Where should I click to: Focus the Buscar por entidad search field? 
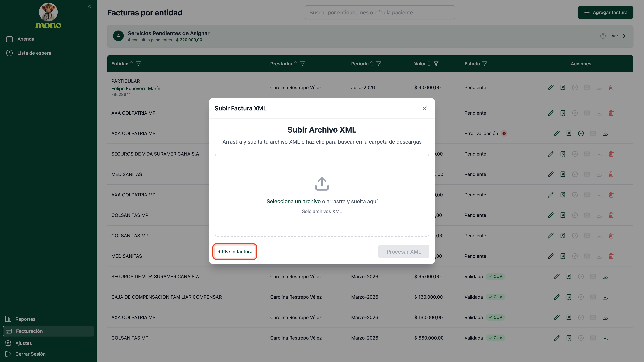[380, 13]
